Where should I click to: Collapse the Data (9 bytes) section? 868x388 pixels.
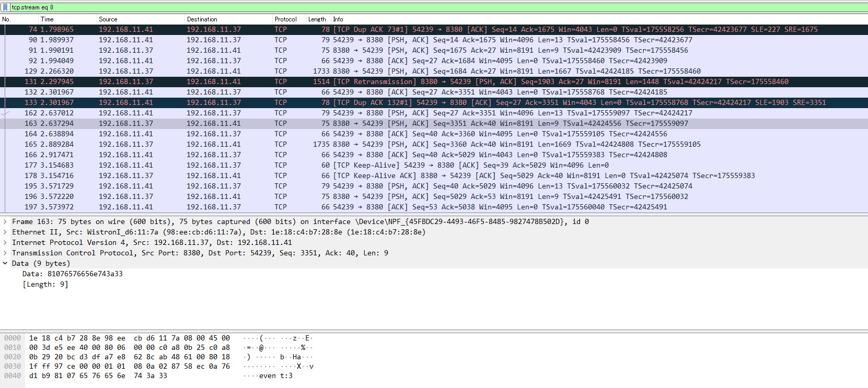[x=5, y=263]
